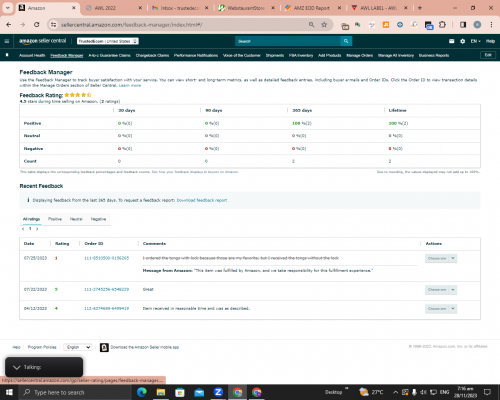
Task: Select the Negative feedback tab
Action: pyautogui.click(x=98, y=219)
